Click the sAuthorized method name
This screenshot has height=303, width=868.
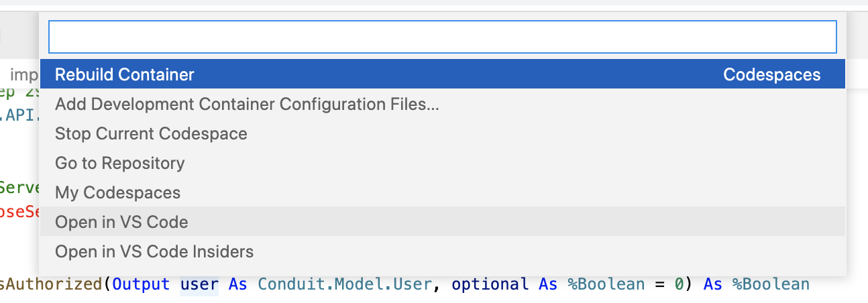pyautogui.click(x=50, y=284)
